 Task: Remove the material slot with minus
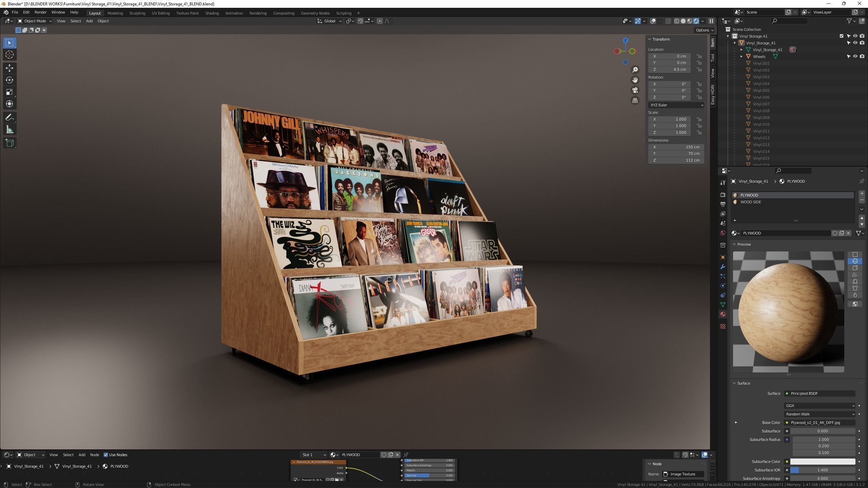click(x=862, y=200)
